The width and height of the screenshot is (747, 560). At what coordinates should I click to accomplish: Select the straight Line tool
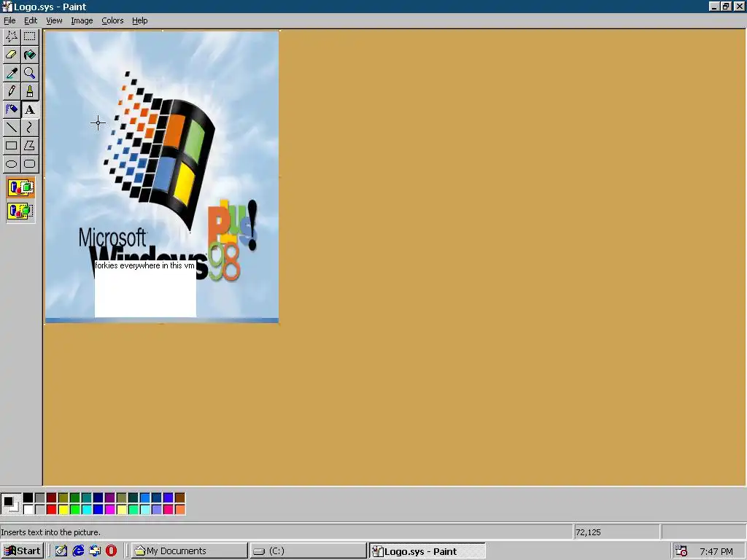coord(12,128)
